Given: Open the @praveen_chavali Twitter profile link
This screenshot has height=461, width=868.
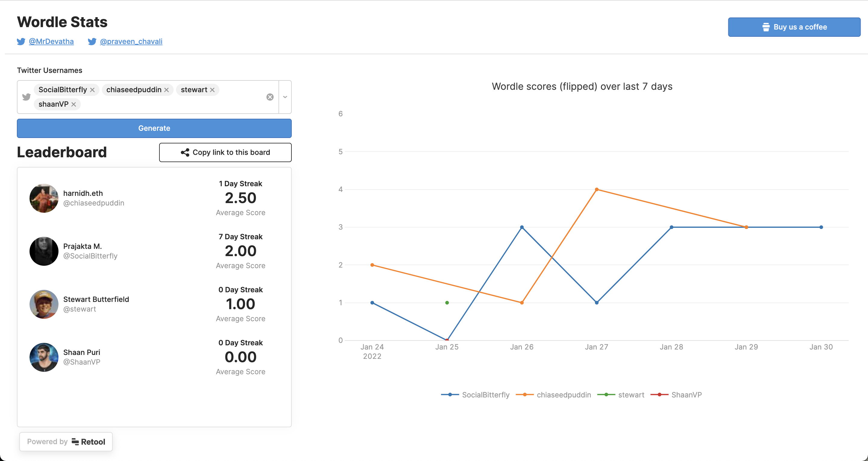Looking at the screenshot, I should click(131, 42).
